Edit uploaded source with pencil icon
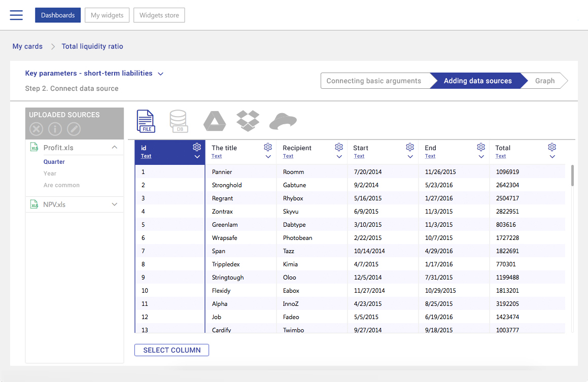This screenshot has height=382, width=588. pyautogui.click(x=74, y=129)
